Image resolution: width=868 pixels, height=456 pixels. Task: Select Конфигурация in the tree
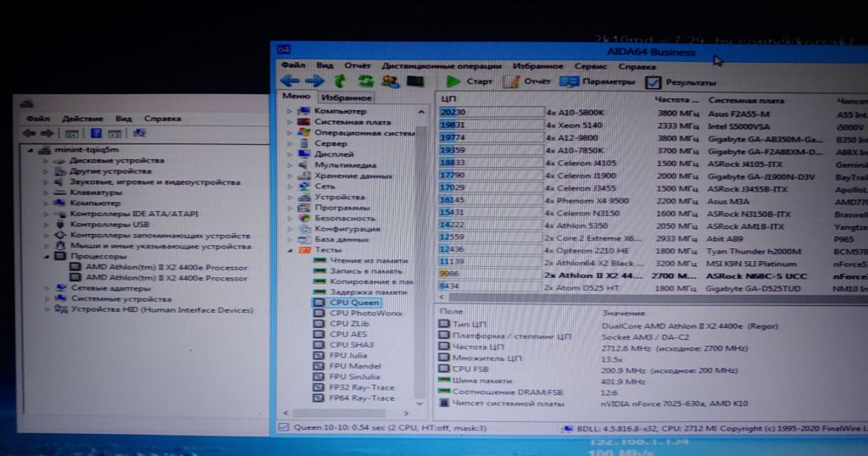tap(347, 229)
